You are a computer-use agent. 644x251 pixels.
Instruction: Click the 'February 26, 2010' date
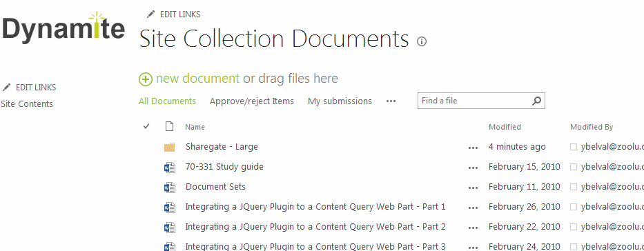tap(524, 207)
